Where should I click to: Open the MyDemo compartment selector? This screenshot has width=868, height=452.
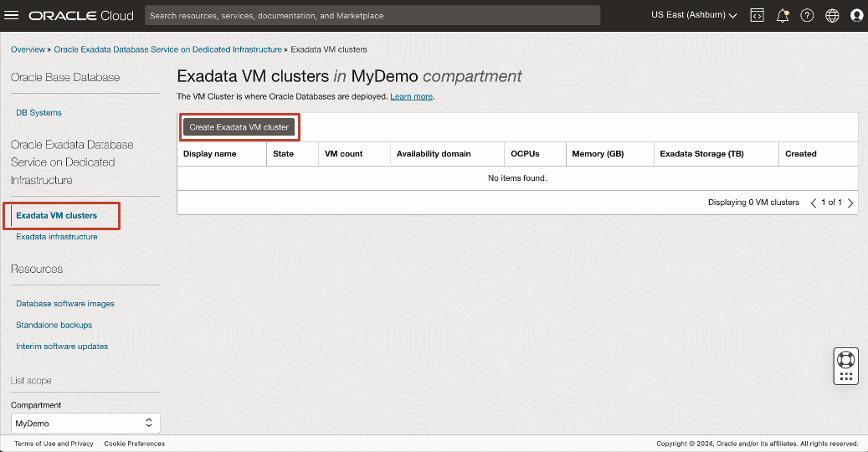click(x=85, y=424)
